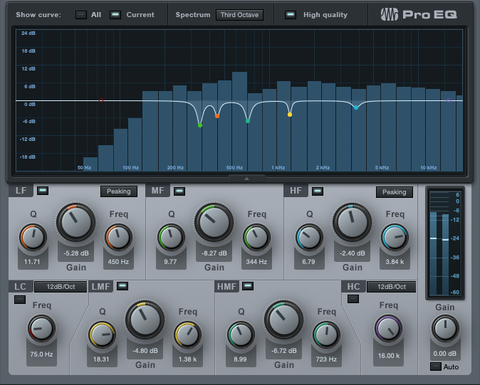The height and width of the screenshot is (385, 480).
Task: Edit the HMF frequency value 723 Hz
Action: (x=326, y=359)
